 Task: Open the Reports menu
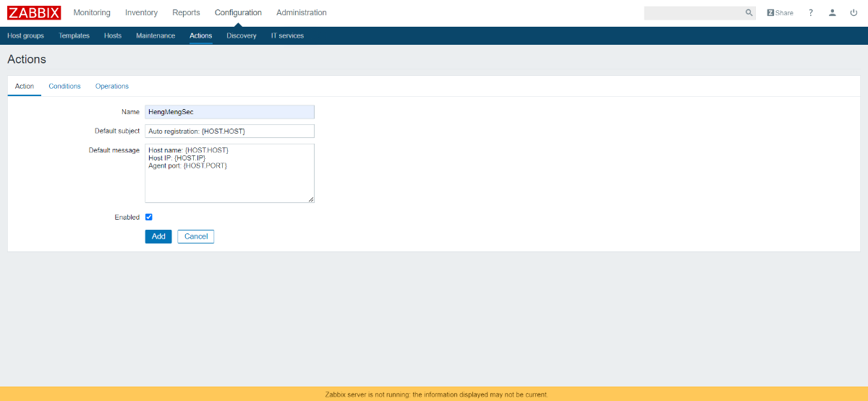(186, 13)
